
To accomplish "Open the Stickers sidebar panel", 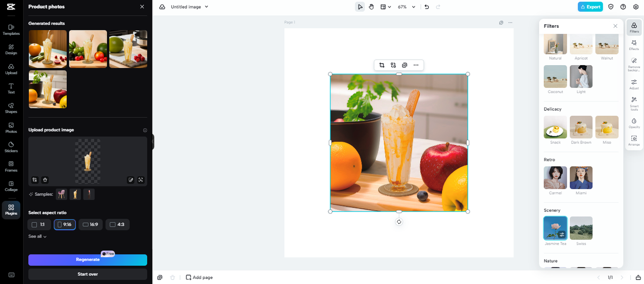I will pyautogui.click(x=11, y=147).
